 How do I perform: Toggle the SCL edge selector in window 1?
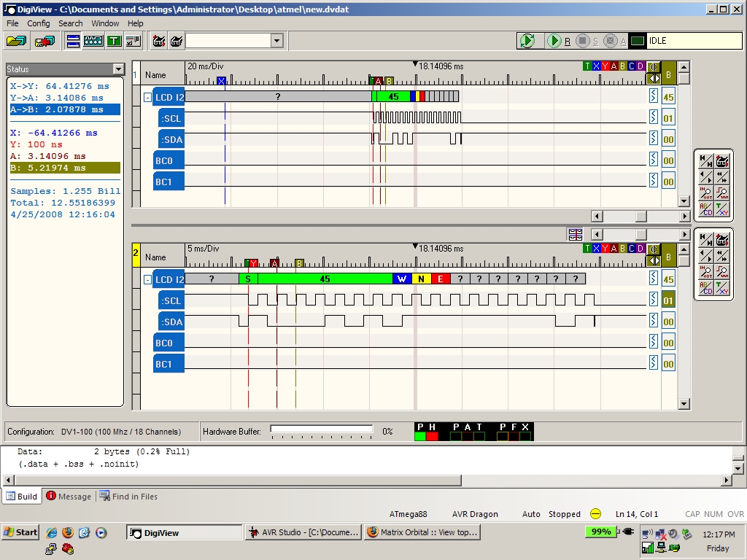[653, 117]
